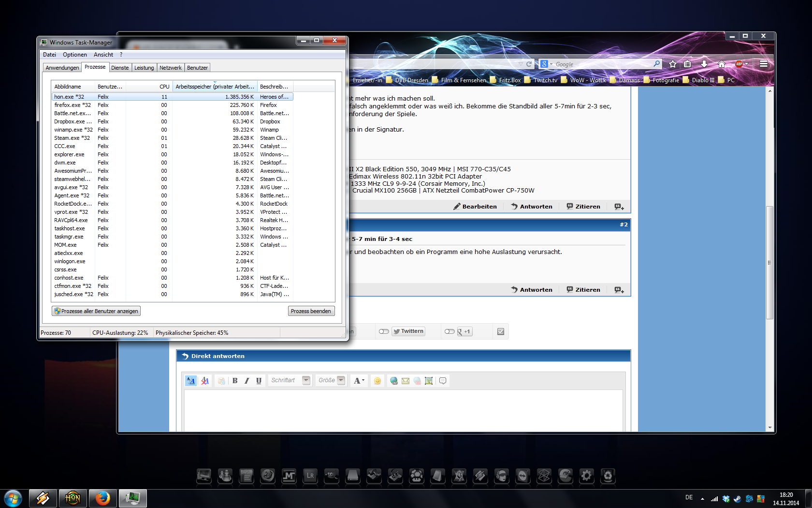
Task: Open the Firefox downloads arrow icon
Action: pyautogui.click(x=704, y=64)
